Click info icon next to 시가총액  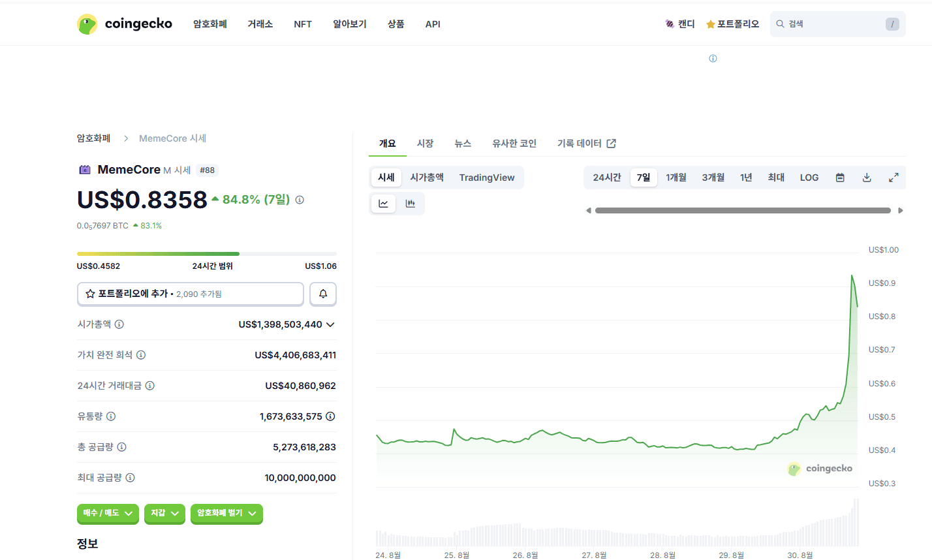point(119,324)
